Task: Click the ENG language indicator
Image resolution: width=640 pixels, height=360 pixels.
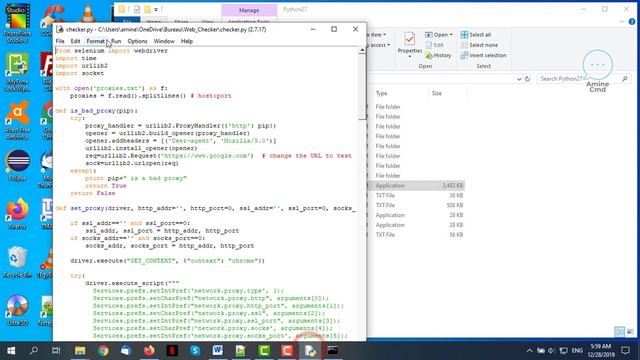Action: pyautogui.click(x=577, y=351)
